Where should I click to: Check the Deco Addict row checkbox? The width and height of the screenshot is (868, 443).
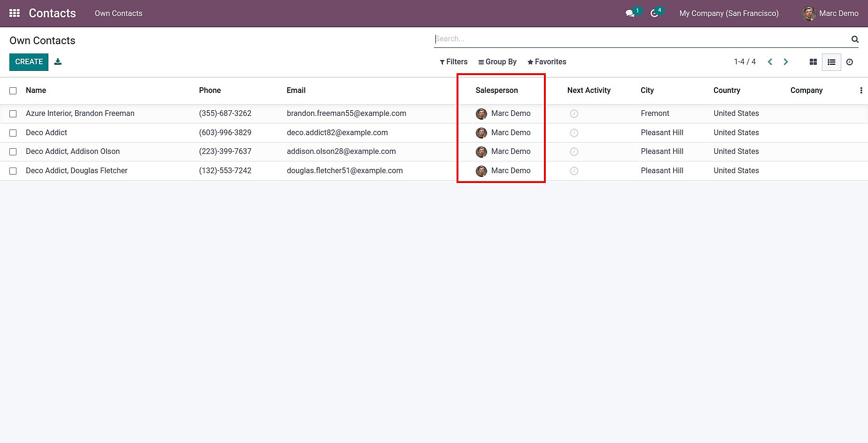pyautogui.click(x=13, y=133)
